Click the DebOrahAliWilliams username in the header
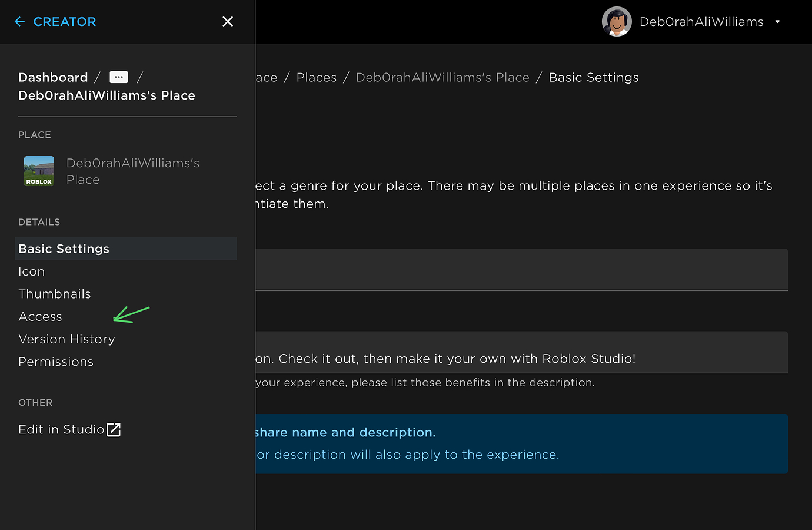Viewport: 812px width, 530px height. 701,22
